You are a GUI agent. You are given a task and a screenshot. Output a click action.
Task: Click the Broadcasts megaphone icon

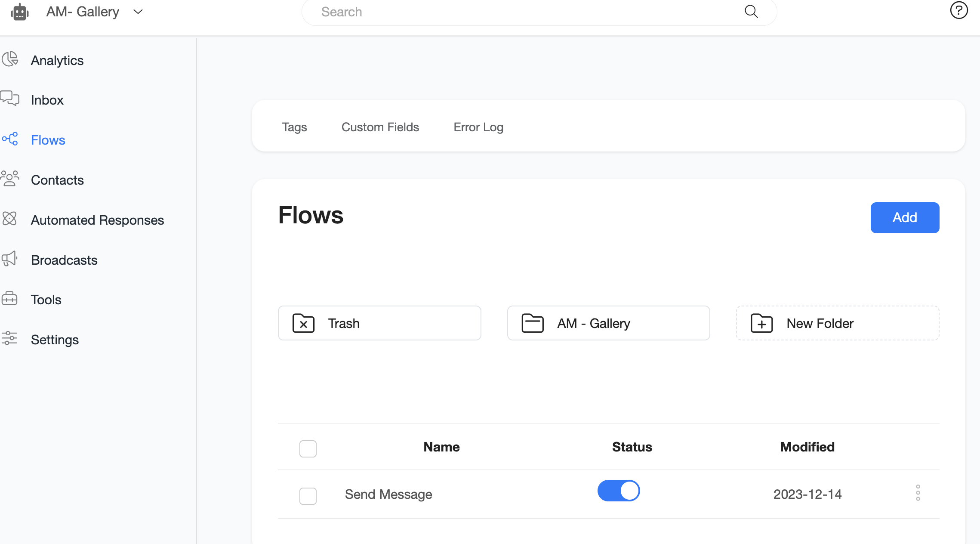9,259
